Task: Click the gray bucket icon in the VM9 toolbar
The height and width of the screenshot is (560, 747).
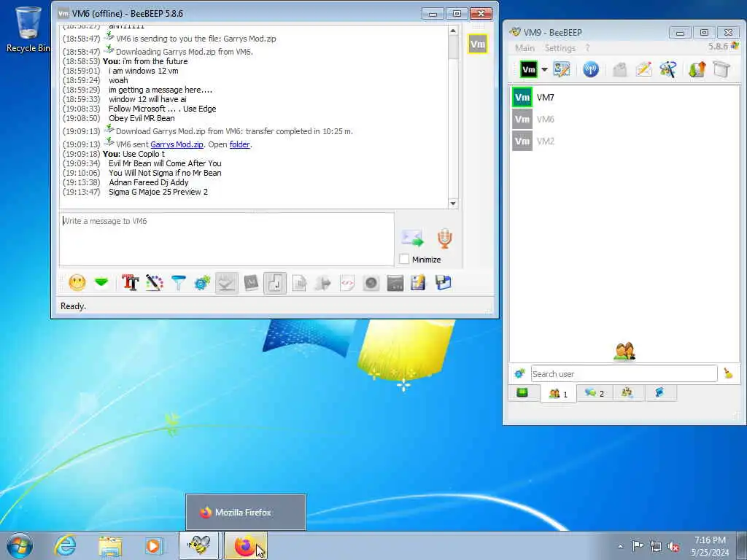Action: pyautogui.click(x=721, y=69)
